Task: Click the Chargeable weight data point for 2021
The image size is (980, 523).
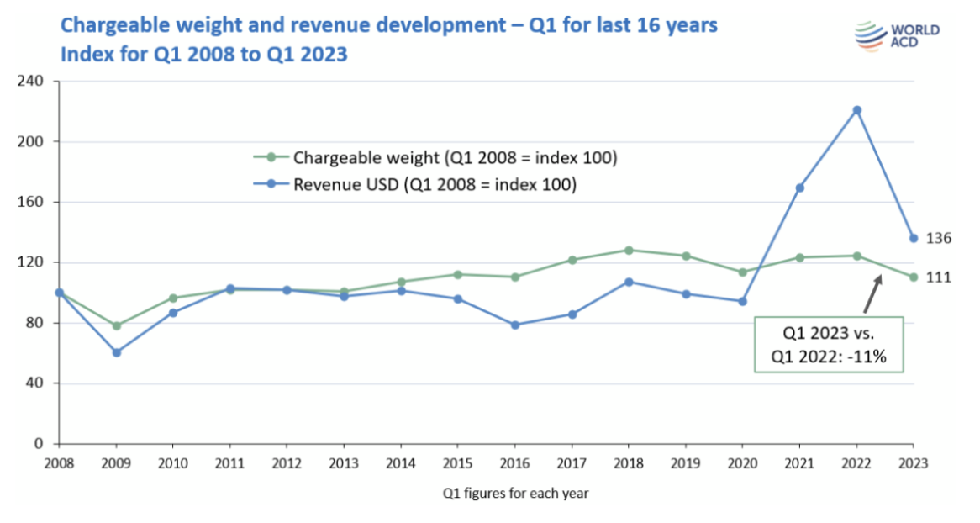Action: (x=800, y=258)
